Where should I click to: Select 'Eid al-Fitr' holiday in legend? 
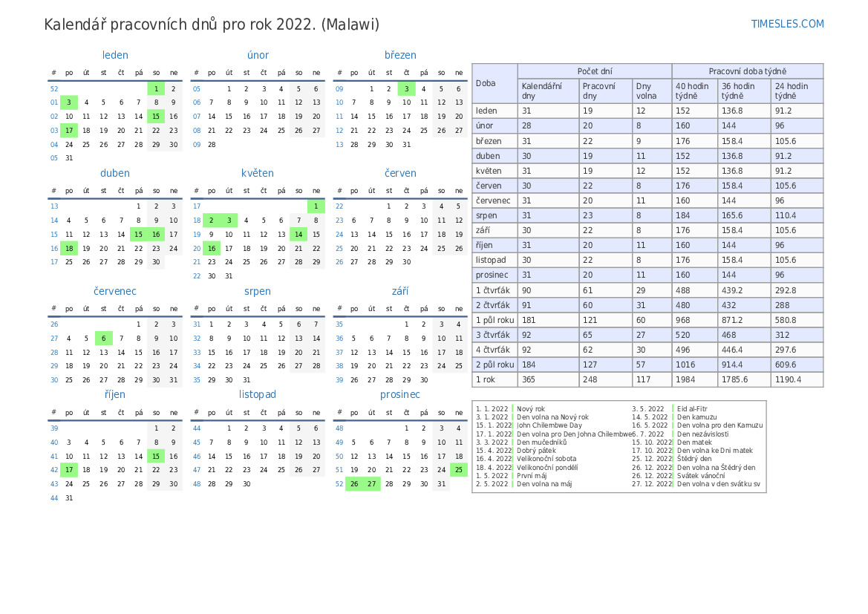(x=692, y=409)
